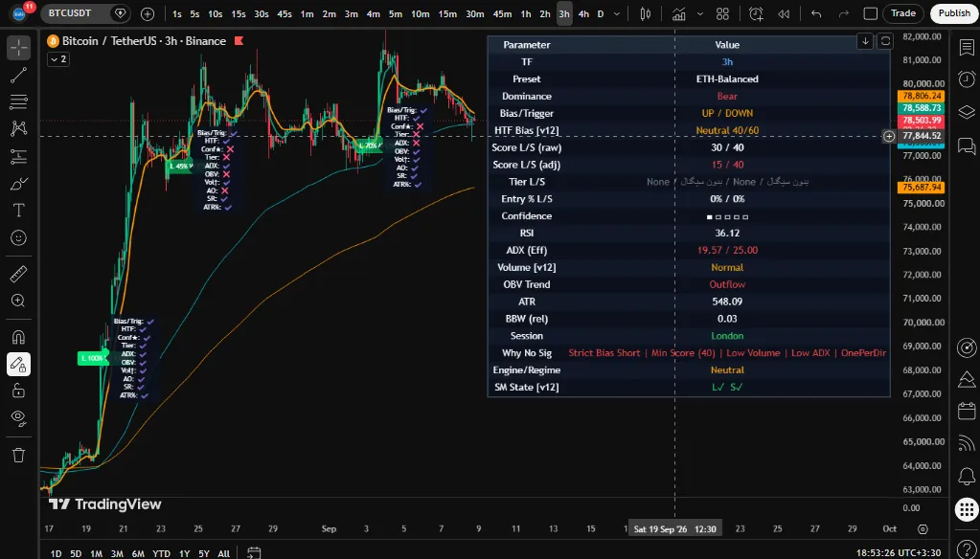
Task: Open the user profile avatar menu
Action: 19,13
